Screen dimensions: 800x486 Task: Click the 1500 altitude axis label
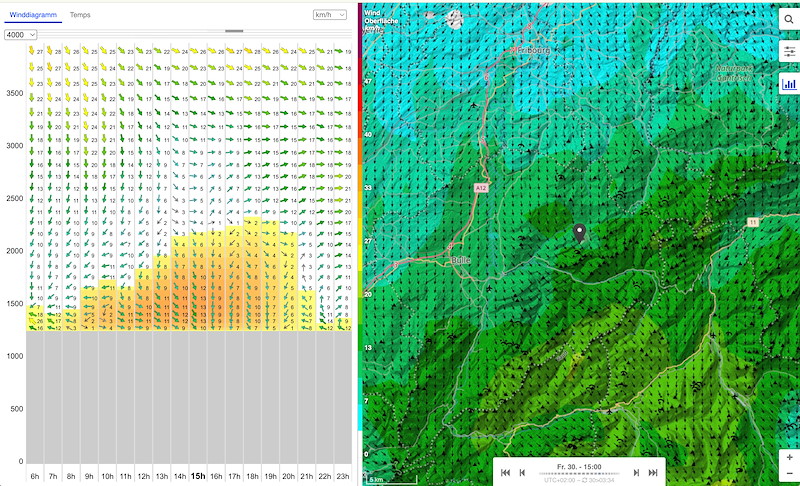coord(15,304)
